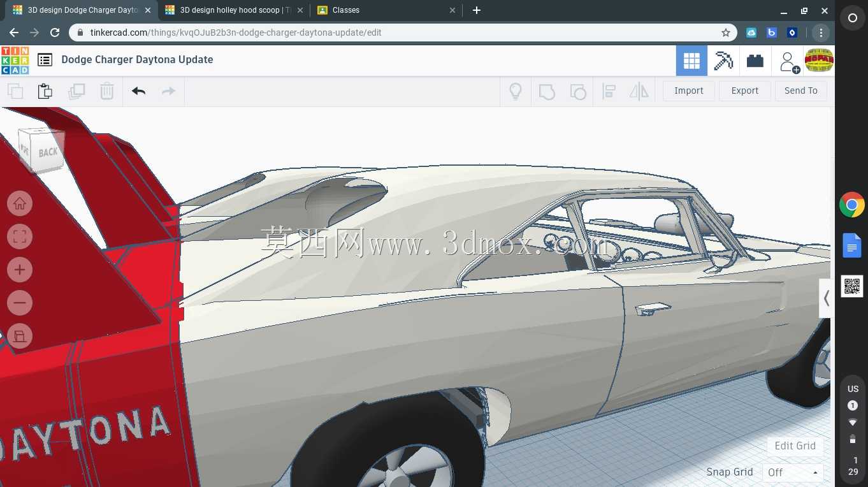
Task: Open the user profile avatar
Action: coord(819,61)
